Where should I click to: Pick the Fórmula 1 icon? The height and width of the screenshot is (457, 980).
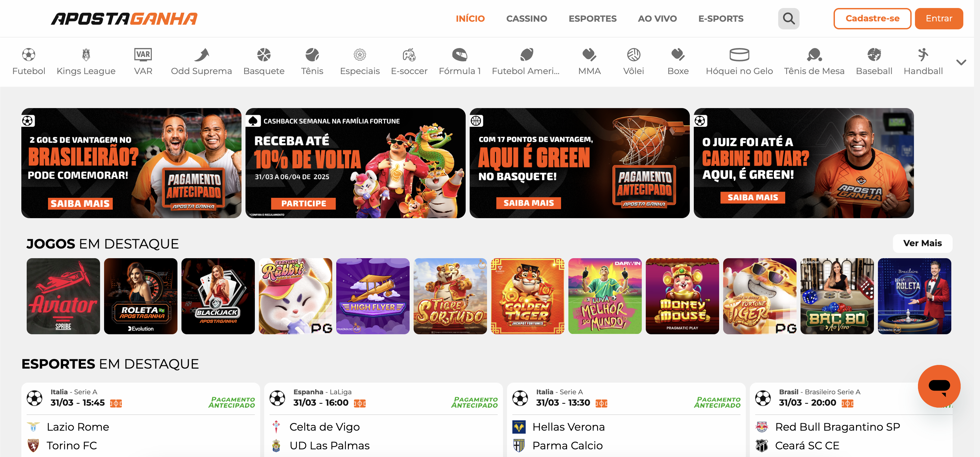click(x=460, y=55)
